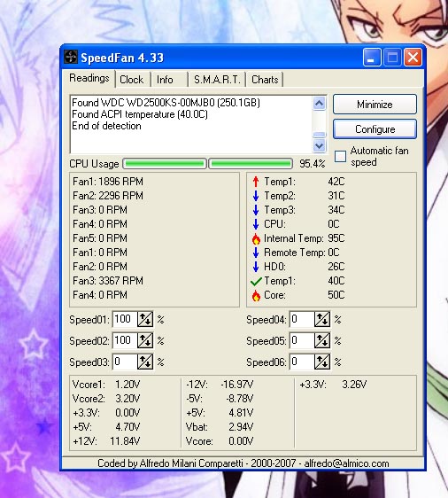Switch to the S.M.A.R.T. tab
The width and height of the screenshot is (448, 498).
pyautogui.click(x=217, y=80)
